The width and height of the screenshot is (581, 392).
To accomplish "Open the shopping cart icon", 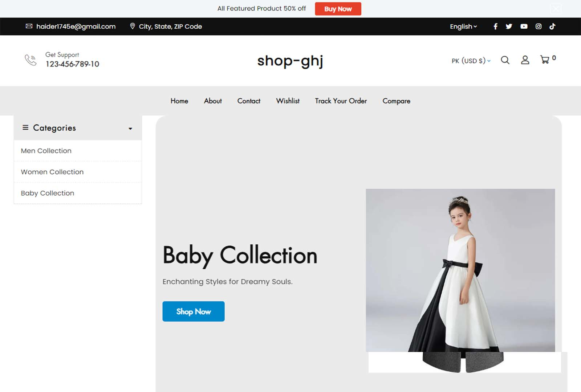I will [x=545, y=60].
